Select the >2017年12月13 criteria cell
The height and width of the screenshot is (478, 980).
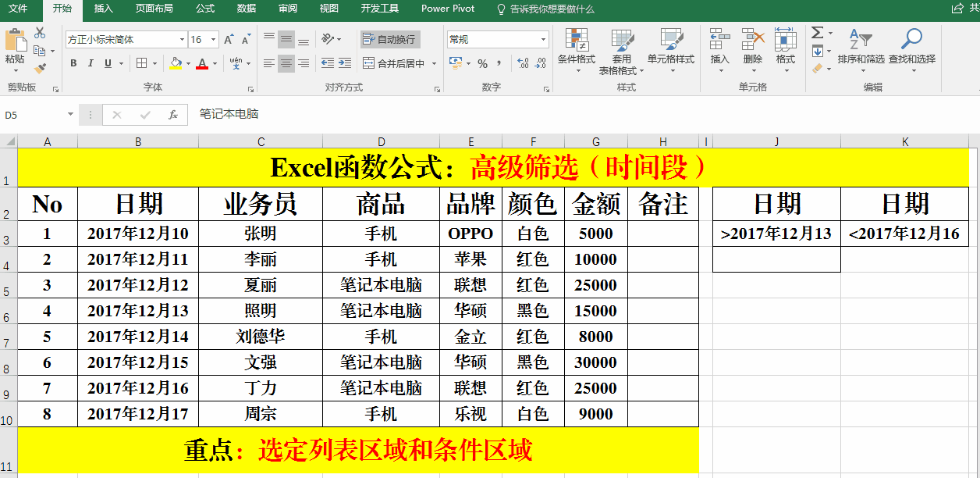776,234
